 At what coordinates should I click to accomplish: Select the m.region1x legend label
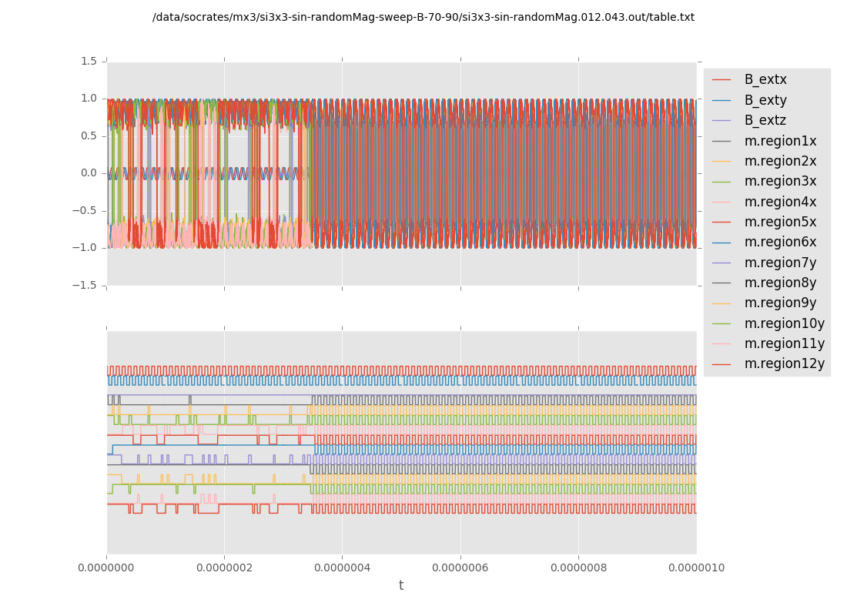780,141
